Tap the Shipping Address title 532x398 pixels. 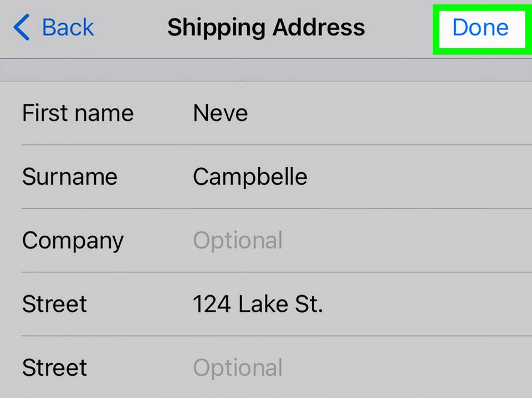tap(266, 28)
